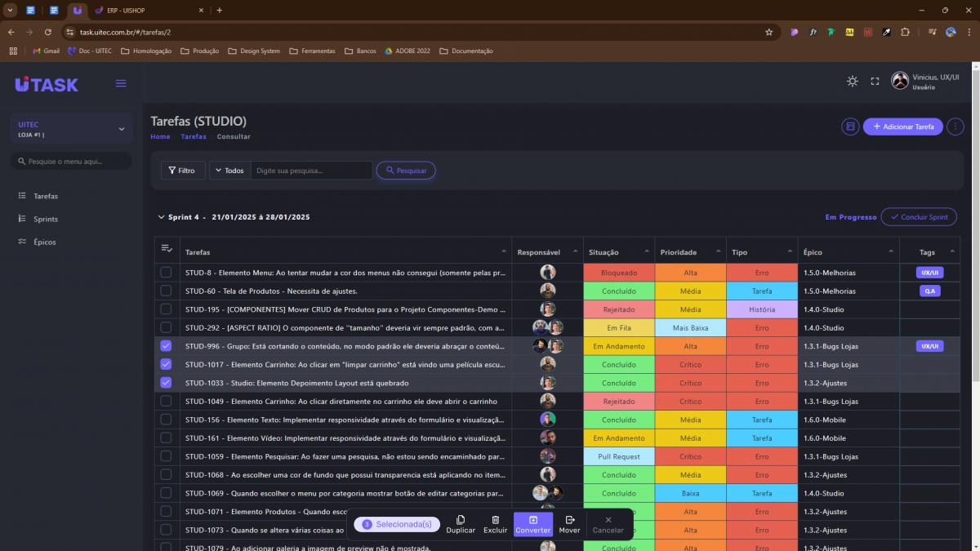Collapse the sidebar with the hamburger icon
The height and width of the screenshot is (551, 980).
[121, 83]
